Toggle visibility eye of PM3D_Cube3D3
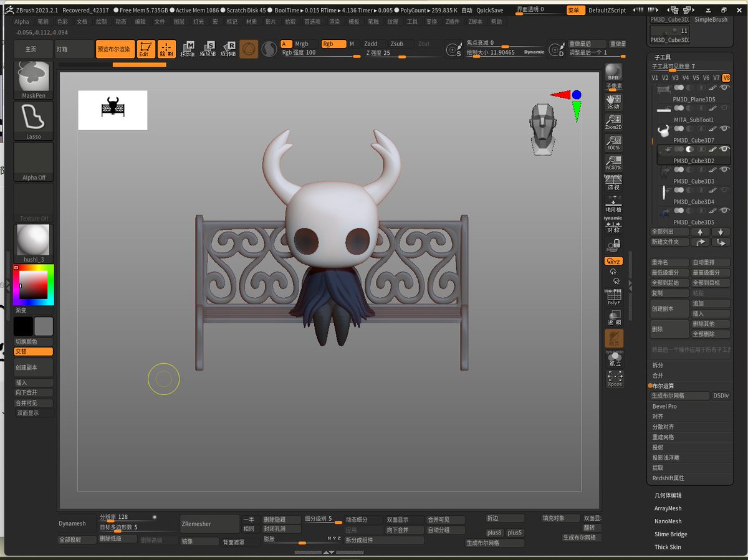748x560 pixels. coord(725,170)
